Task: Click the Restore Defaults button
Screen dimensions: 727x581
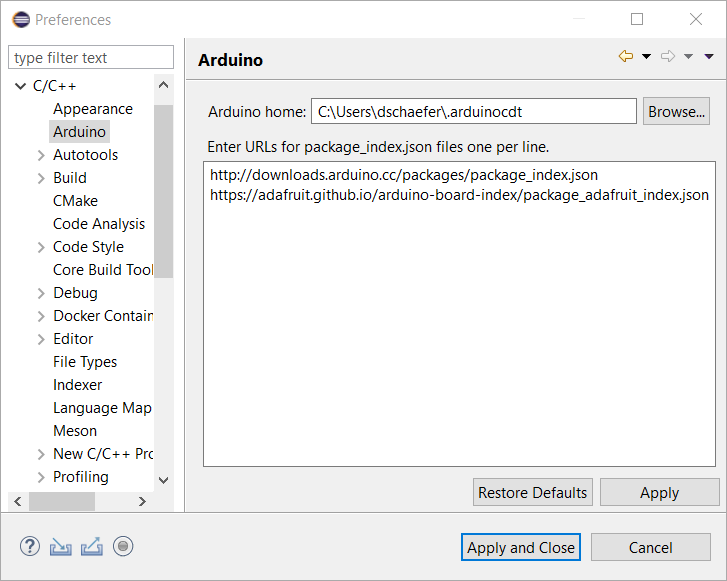Action: point(532,492)
